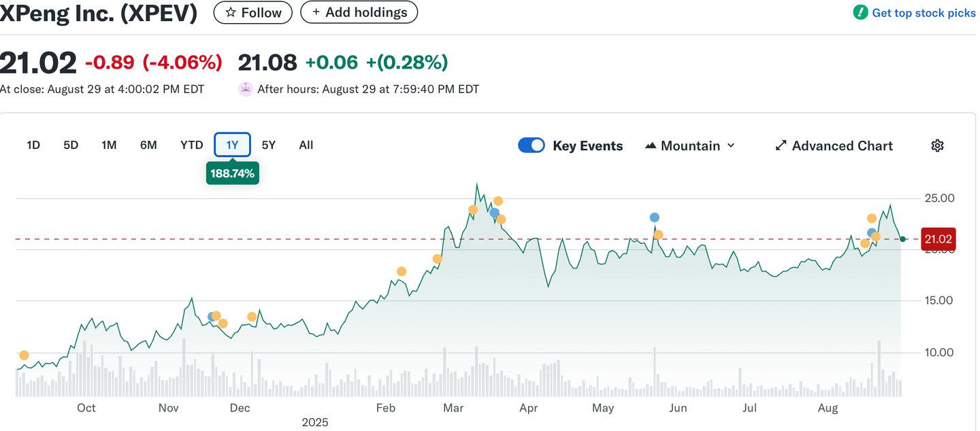Select the 5Y range tab

(269, 145)
